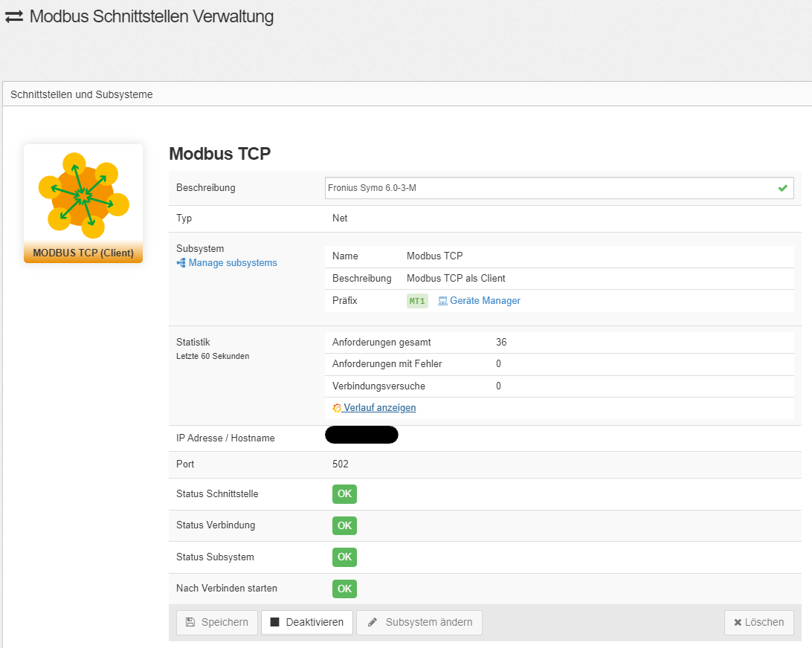Click the OK badge for Status Schnittstelle
This screenshot has height=648, width=812.
(344, 494)
